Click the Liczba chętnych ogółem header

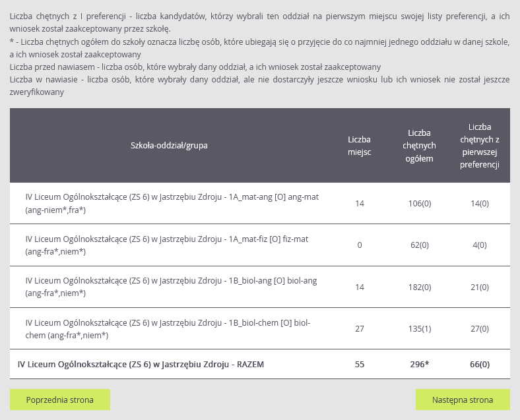[x=419, y=146]
